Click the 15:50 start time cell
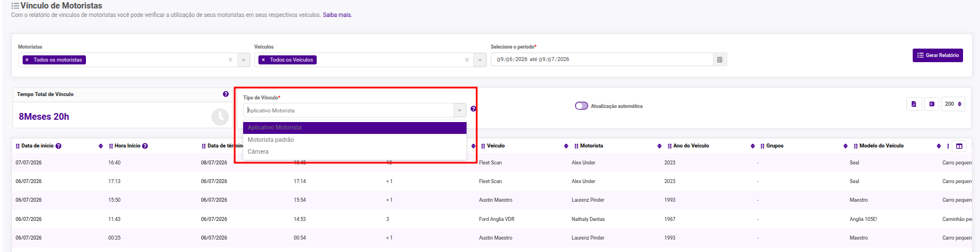Screen dimensions: 980x252 pos(114,200)
